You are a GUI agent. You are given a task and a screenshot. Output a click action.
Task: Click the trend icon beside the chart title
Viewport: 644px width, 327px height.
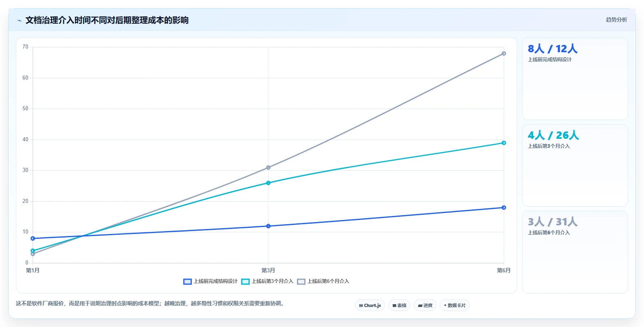(x=19, y=20)
